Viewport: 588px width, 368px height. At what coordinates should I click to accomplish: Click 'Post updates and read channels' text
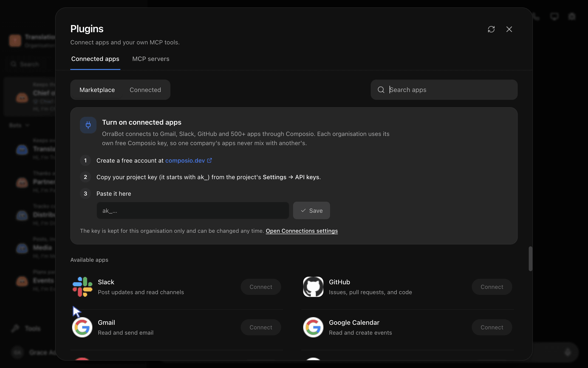click(x=141, y=292)
